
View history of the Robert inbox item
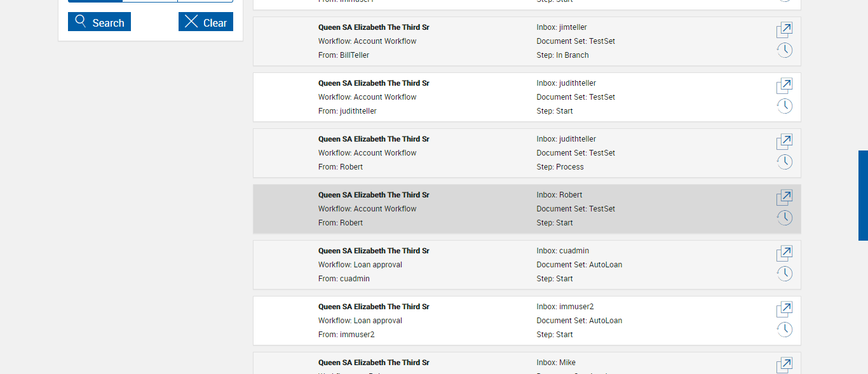pyautogui.click(x=785, y=218)
